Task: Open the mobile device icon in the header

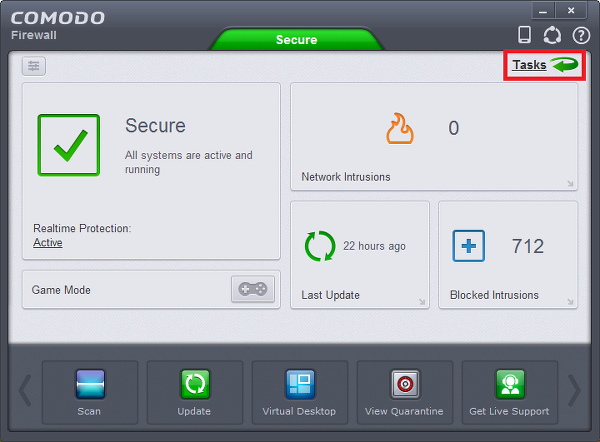Action: click(524, 35)
